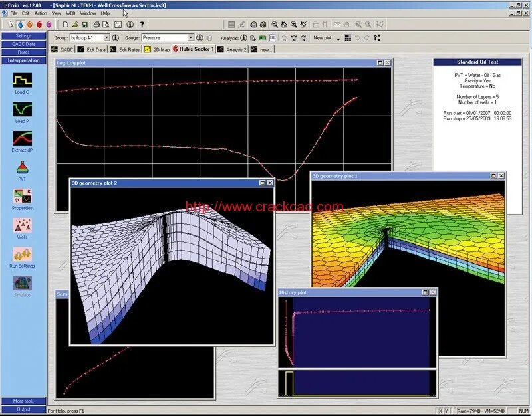Switch to the Analysis 2 tab
Image resolution: width=532 pixels, height=416 pixels.
tap(232, 49)
